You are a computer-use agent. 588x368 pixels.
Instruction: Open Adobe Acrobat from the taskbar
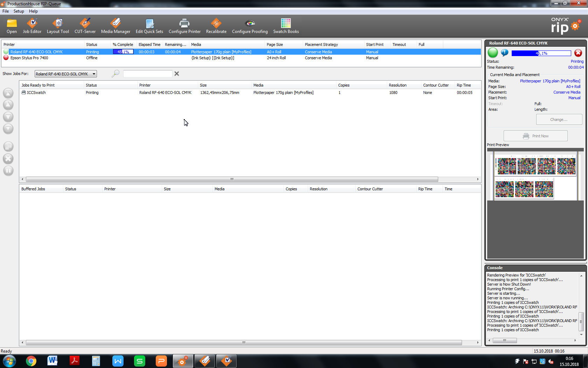coord(74,361)
